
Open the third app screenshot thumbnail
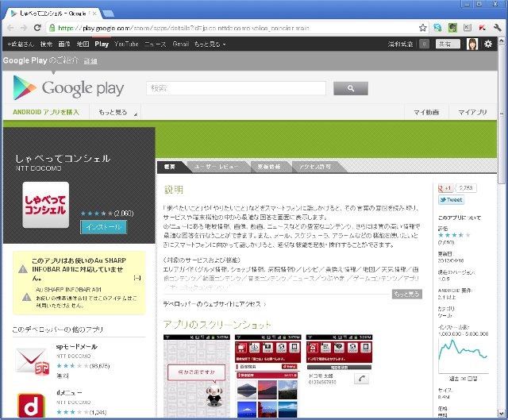click(339, 360)
